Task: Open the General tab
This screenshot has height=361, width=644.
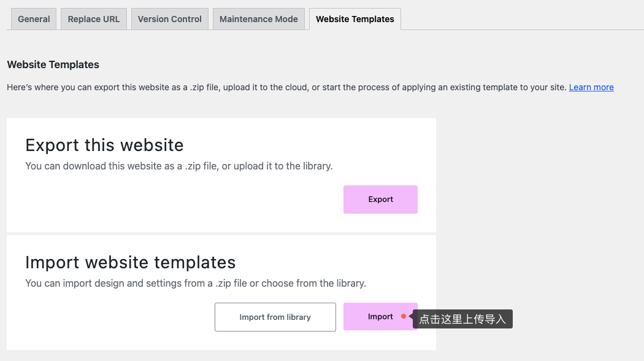Action: [x=34, y=19]
